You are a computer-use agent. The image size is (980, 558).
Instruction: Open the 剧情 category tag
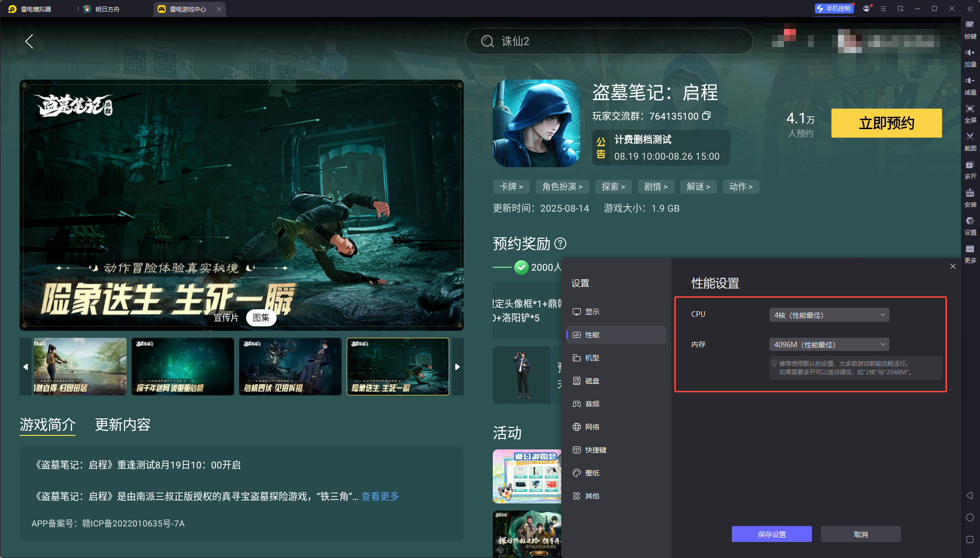click(x=656, y=187)
